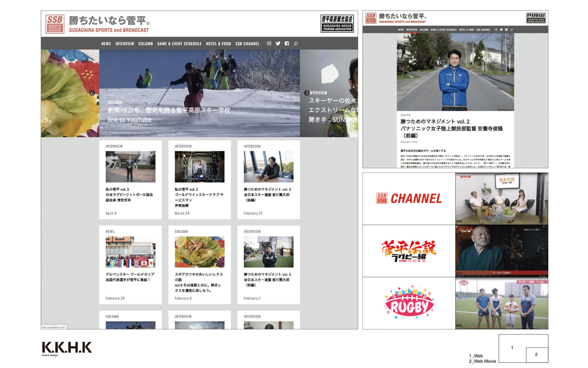Click '1_Web' legend label
Viewport: 588px width, 368px height.
[x=476, y=356]
